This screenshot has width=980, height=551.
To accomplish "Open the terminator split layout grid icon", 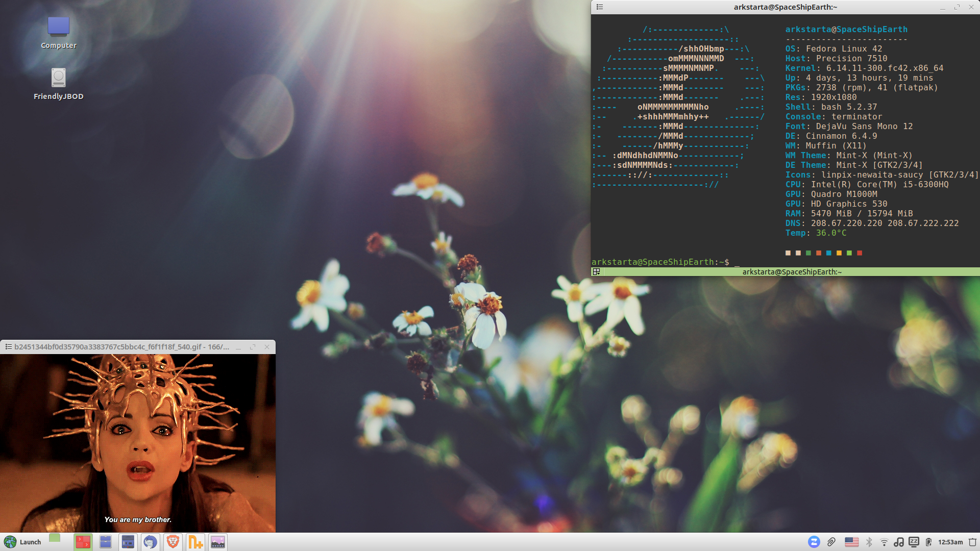I will (596, 272).
